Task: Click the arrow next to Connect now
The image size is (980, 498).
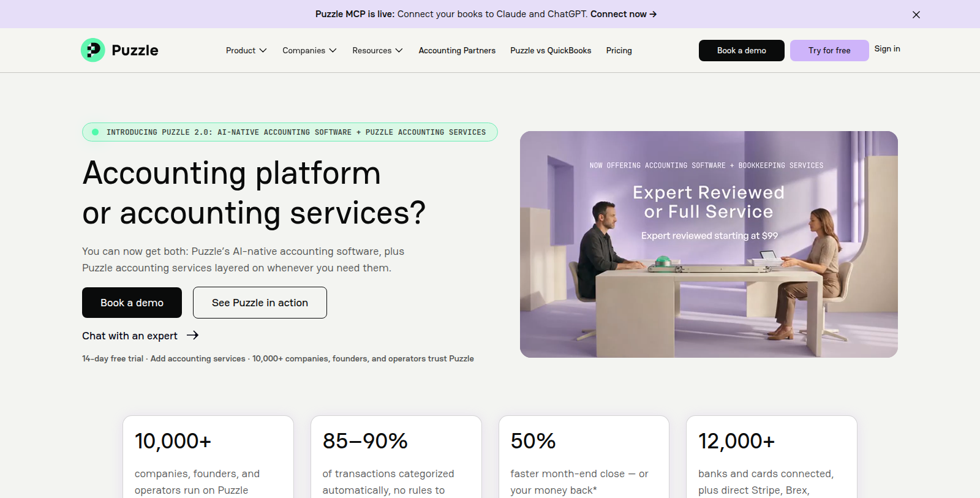Action: [x=654, y=14]
